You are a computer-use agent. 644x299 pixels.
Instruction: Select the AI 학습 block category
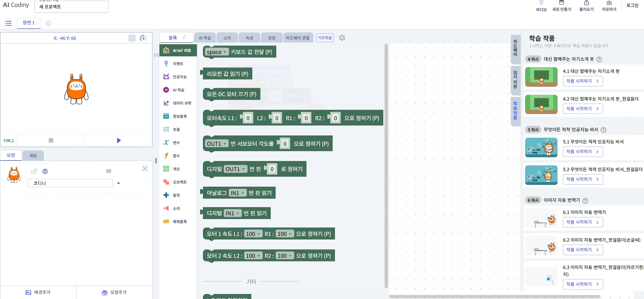[x=178, y=90]
